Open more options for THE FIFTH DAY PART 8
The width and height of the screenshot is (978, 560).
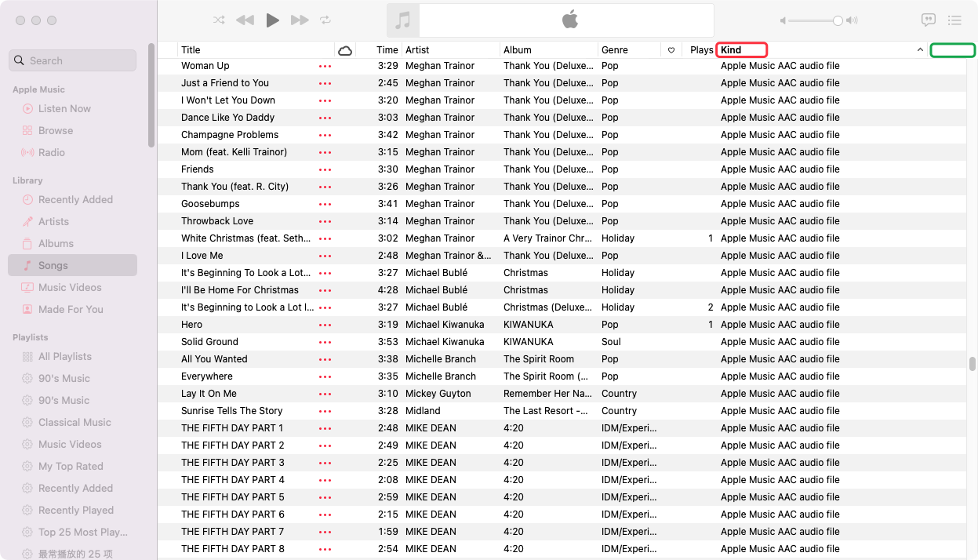(x=325, y=549)
